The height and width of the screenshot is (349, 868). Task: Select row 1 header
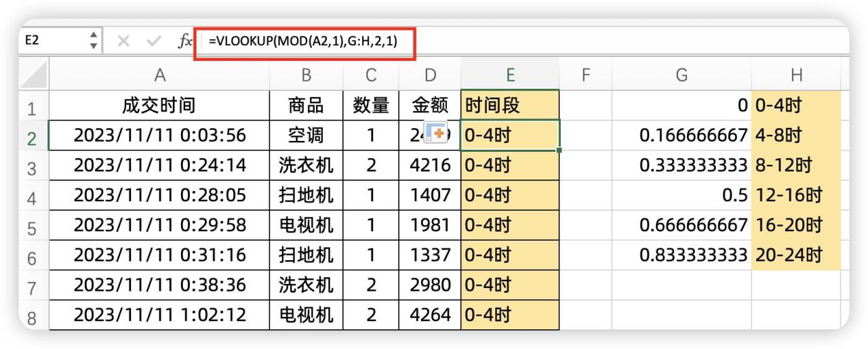pos(35,105)
